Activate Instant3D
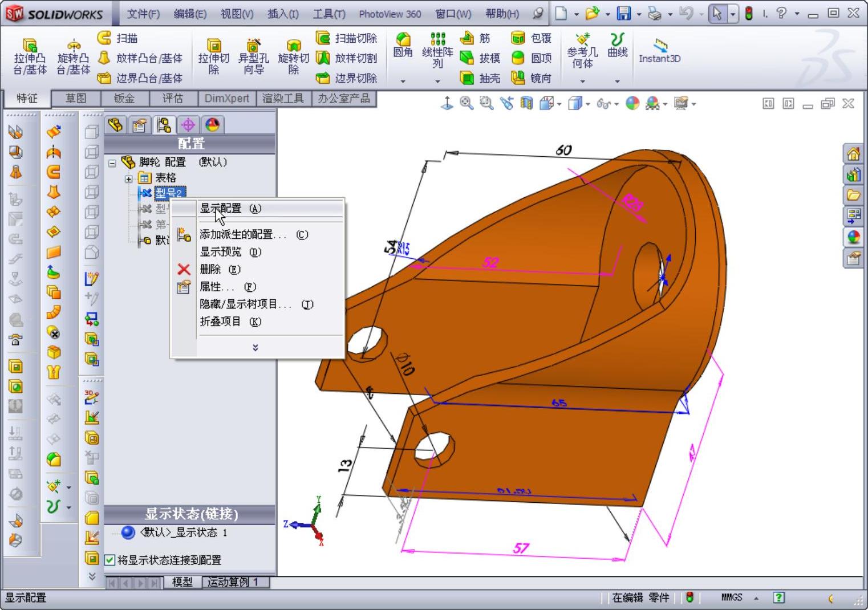The height and width of the screenshot is (610, 868). pos(659,50)
